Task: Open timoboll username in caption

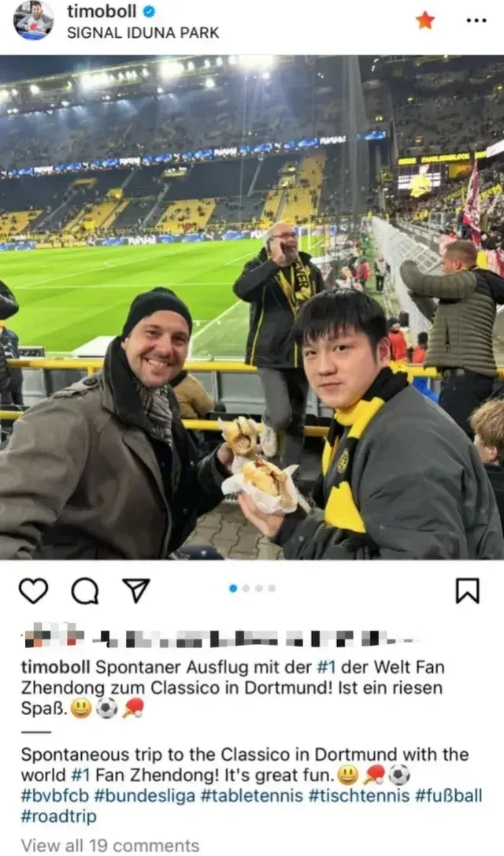Action: pyautogui.click(x=56, y=667)
